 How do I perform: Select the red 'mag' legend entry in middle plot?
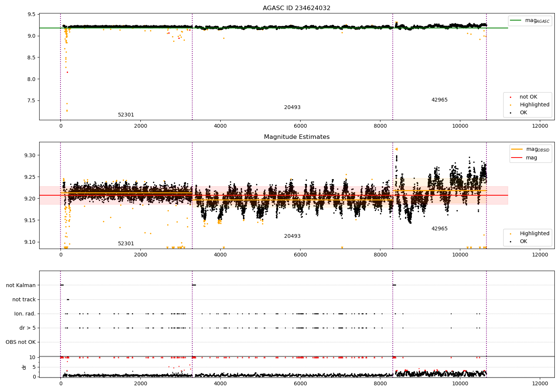[524, 158]
